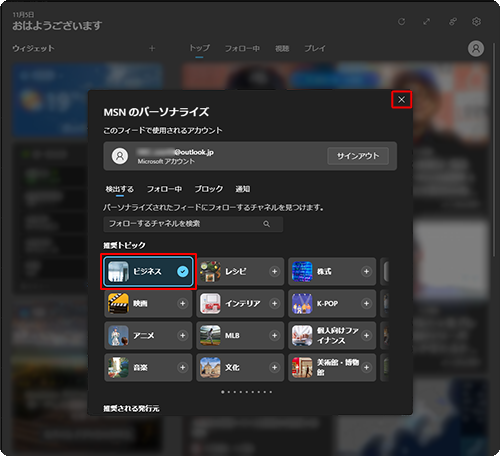Add the 映画 topic with plus icon
Viewport: 500px width, 456px height.
(x=182, y=304)
